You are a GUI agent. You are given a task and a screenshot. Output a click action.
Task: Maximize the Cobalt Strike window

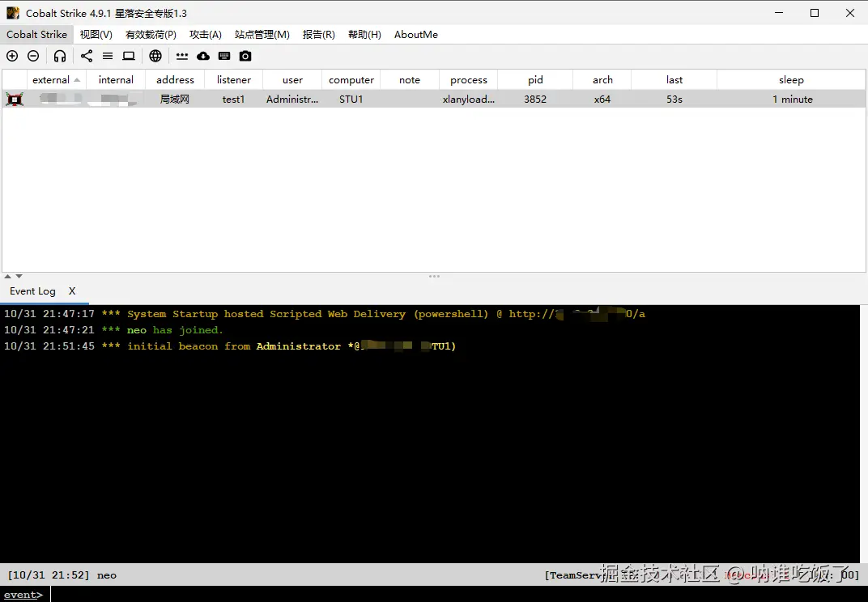coord(815,13)
